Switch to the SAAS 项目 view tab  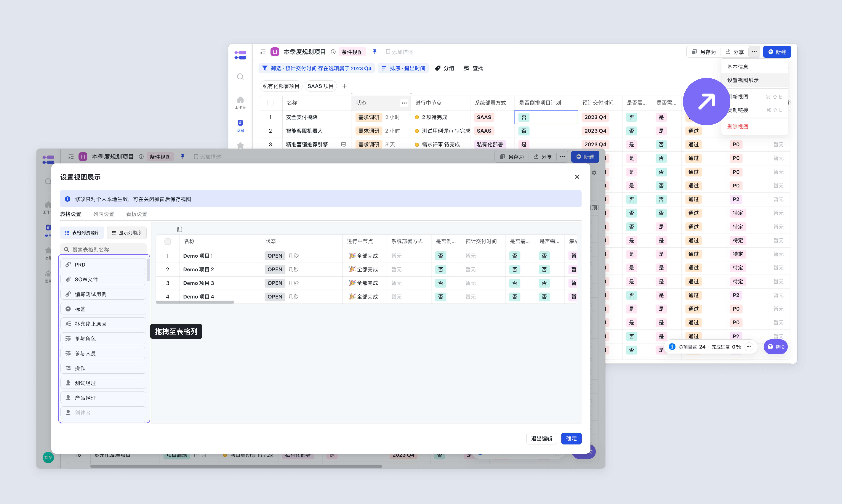coord(320,86)
